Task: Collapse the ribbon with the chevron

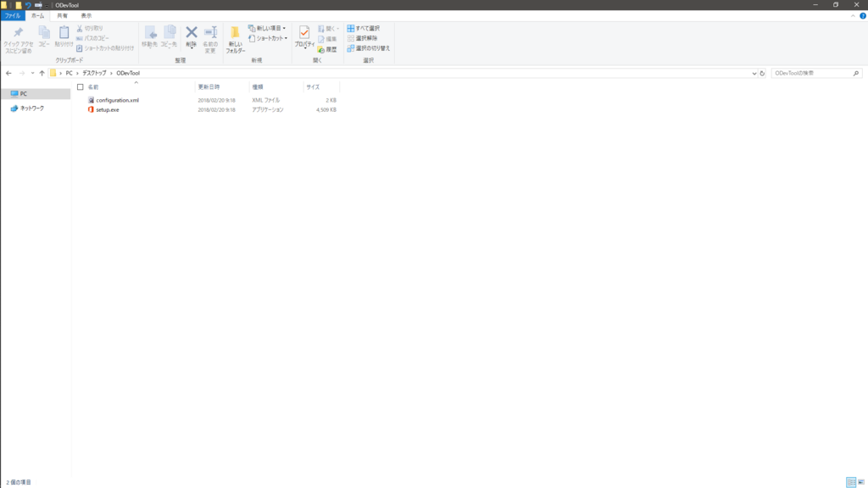Action: 853,15
